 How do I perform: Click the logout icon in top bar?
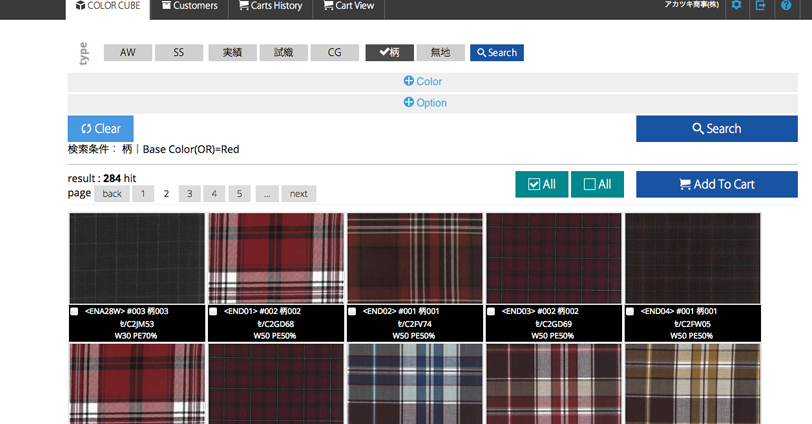(761, 5)
